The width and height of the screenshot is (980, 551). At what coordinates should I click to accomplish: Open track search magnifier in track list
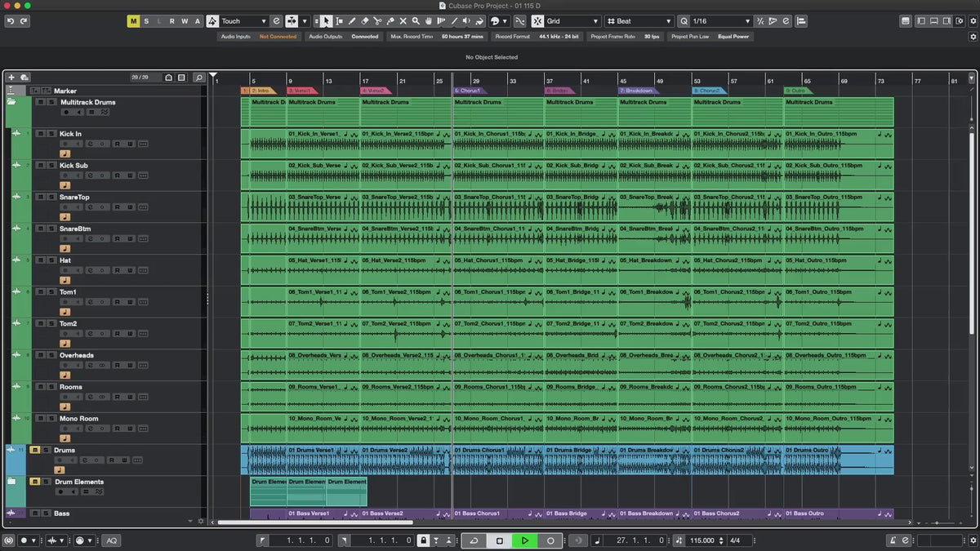click(x=198, y=78)
